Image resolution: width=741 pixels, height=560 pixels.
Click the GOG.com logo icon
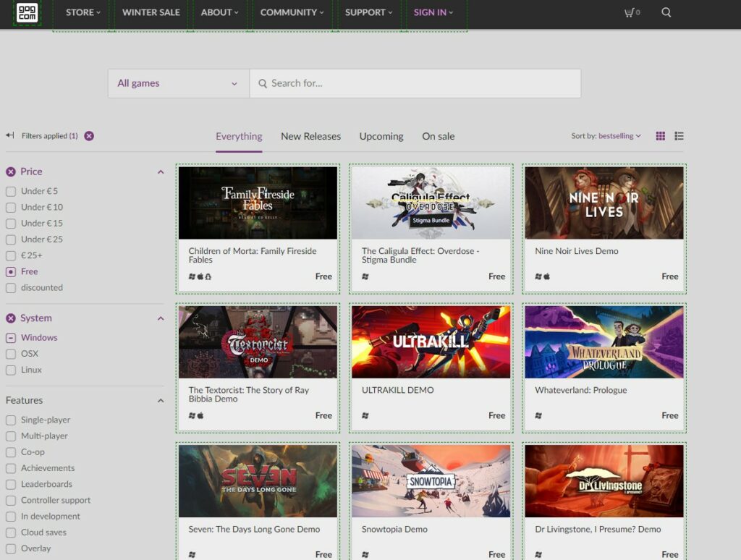click(x=27, y=12)
